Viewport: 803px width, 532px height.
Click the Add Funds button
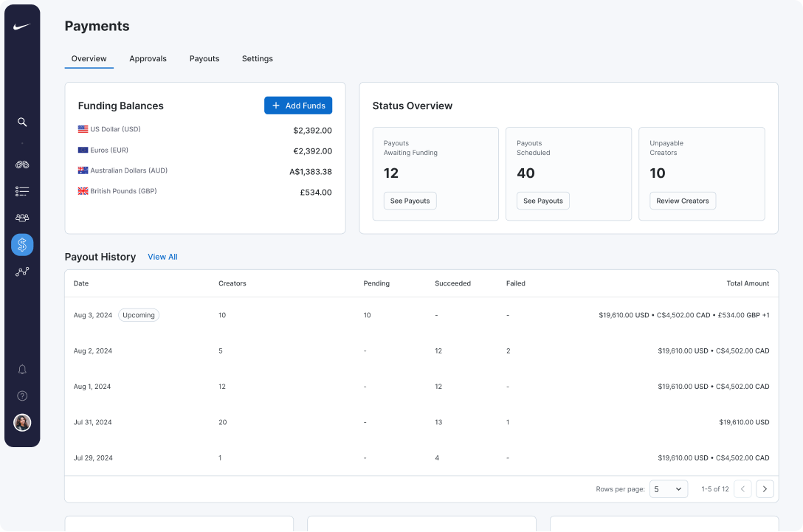298,106
